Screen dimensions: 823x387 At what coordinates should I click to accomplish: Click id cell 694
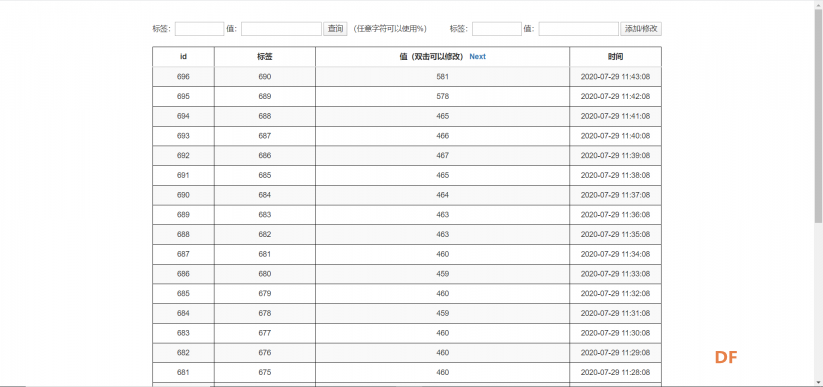coord(183,116)
